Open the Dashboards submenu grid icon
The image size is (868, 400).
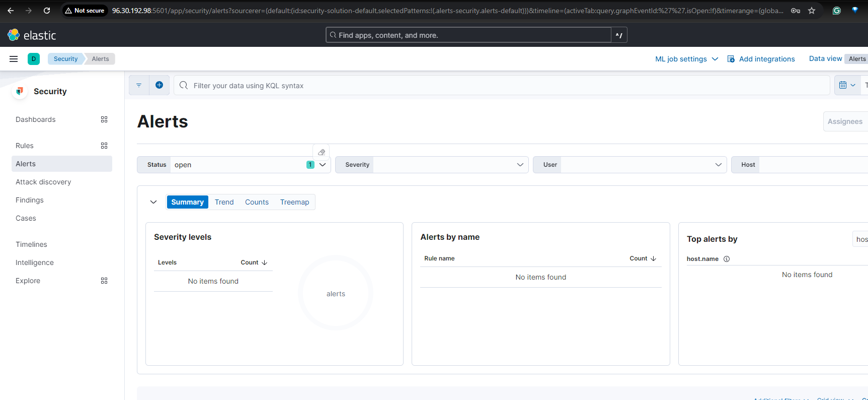pos(104,119)
